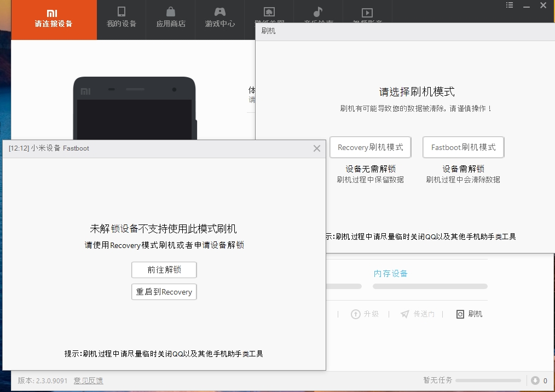This screenshot has height=392, width=555.
Task: Open the main menu list icon
Action: pos(510,5)
